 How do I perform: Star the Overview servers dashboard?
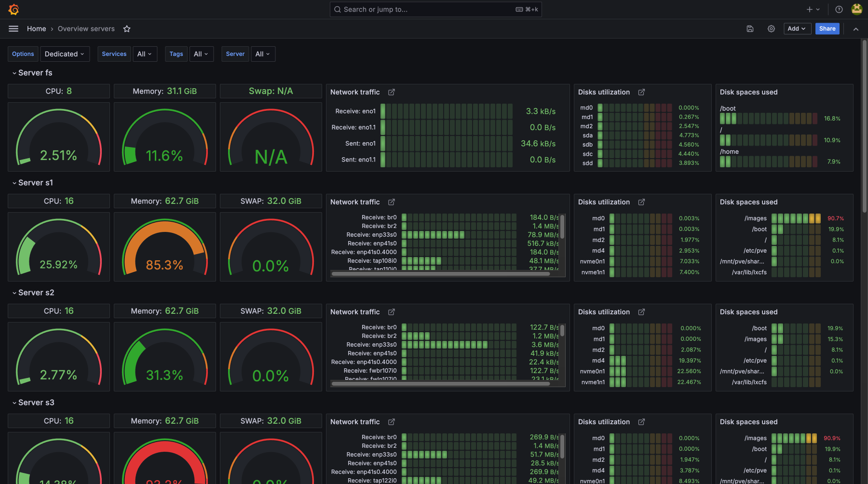(127, 29)
